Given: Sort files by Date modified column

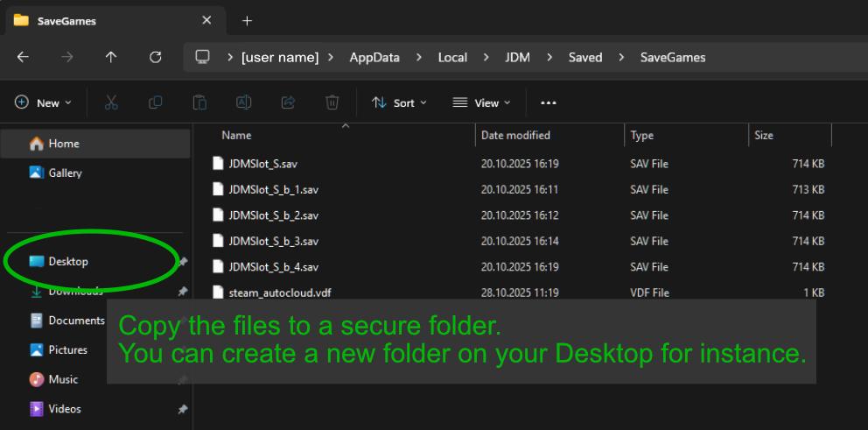Looking at the screenshot, I should tap(515, 135).
